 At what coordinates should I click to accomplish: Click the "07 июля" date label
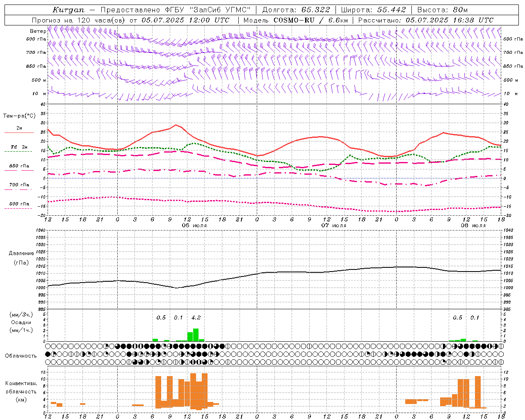(334, 226)
